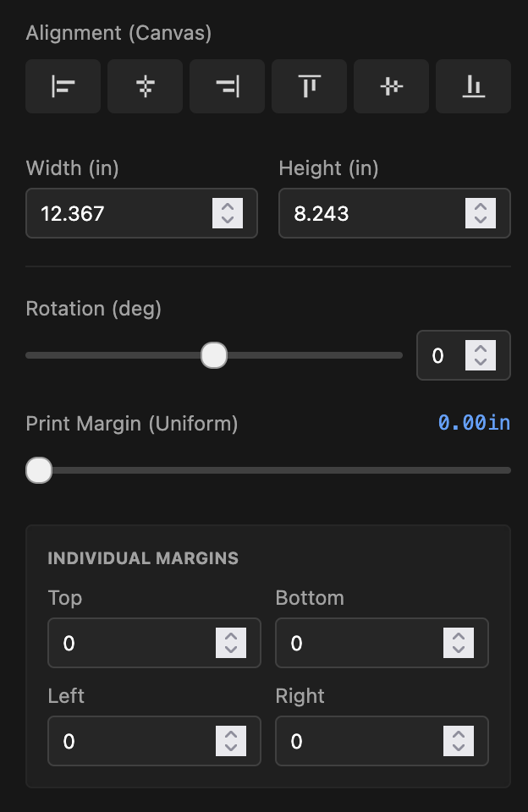Click the Print Margin slider handle
The image size is (528, 812).
tap(39, 469)
